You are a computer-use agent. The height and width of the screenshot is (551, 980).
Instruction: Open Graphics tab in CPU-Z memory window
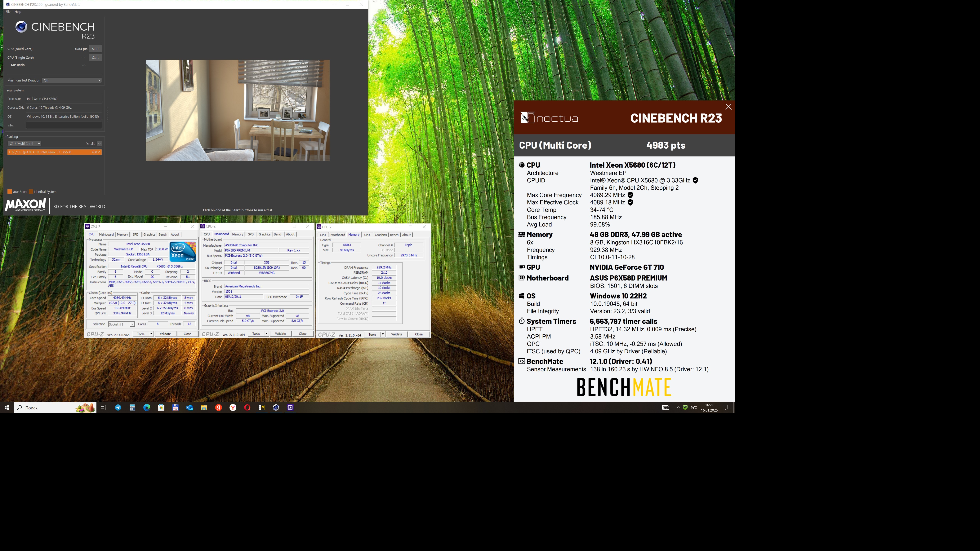(x=381, y=235)
